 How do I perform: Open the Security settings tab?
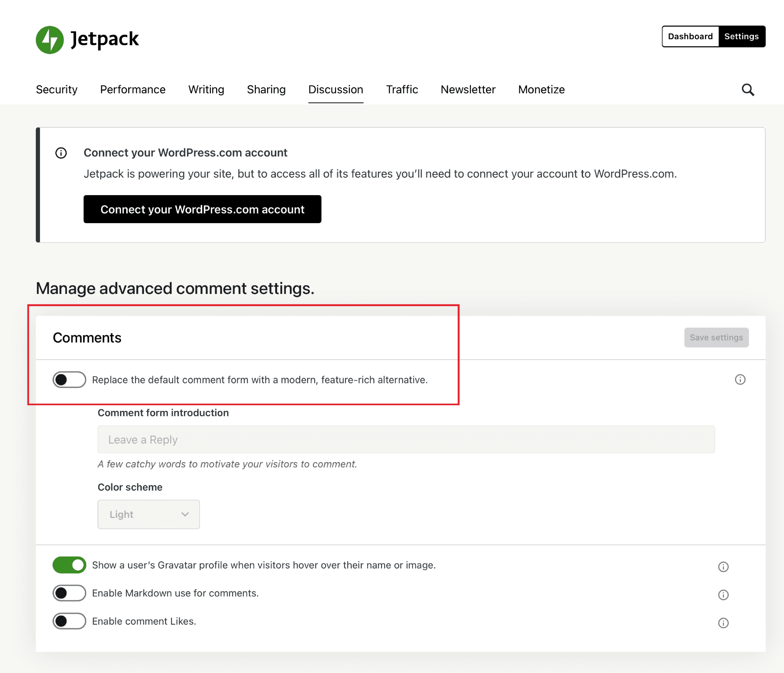(x=56, y=90)
